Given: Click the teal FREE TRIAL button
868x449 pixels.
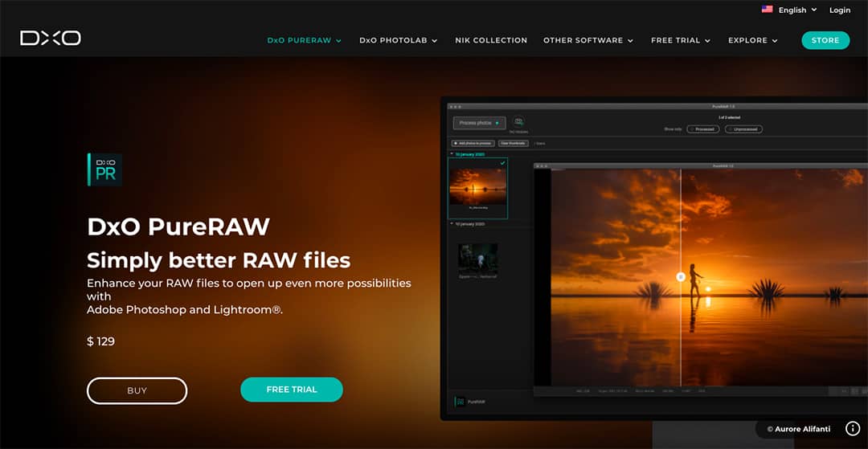Looking at the screenshot, I should click(292, 390).
